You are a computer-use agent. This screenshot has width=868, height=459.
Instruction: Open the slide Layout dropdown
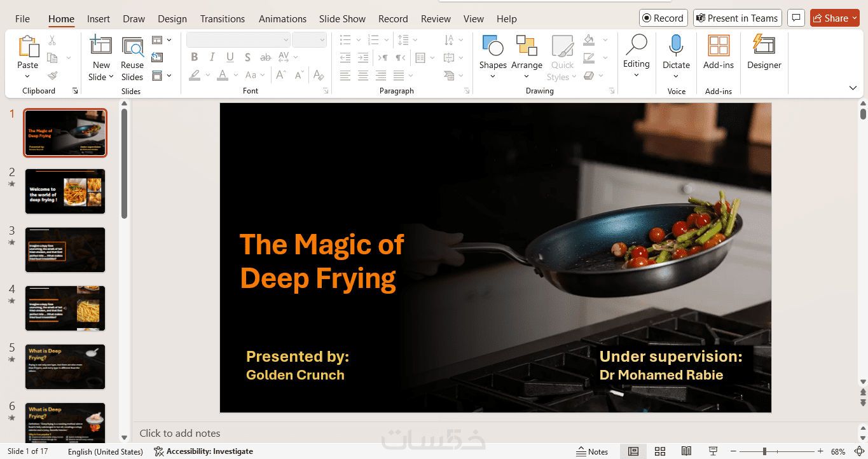(x=162, y=40)
